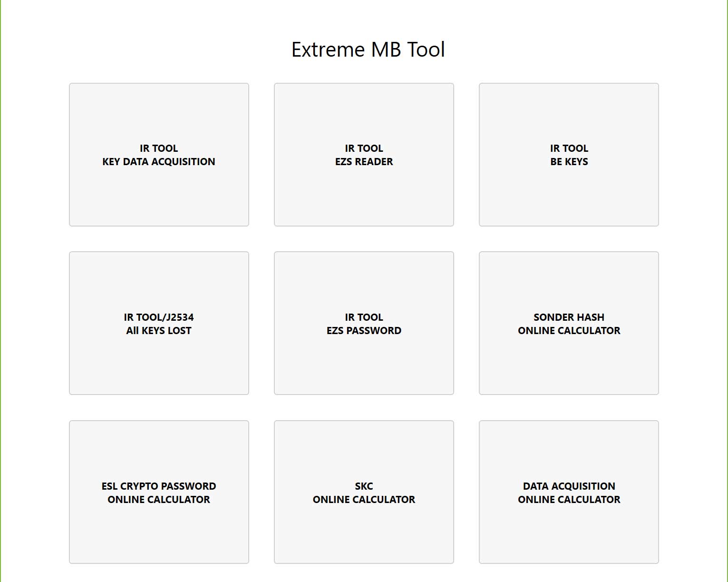This screenshot has height=582, width=728.
Task: Open IR TOOL/J2534 All KEYS LOST
Action: tap(159, 323)
